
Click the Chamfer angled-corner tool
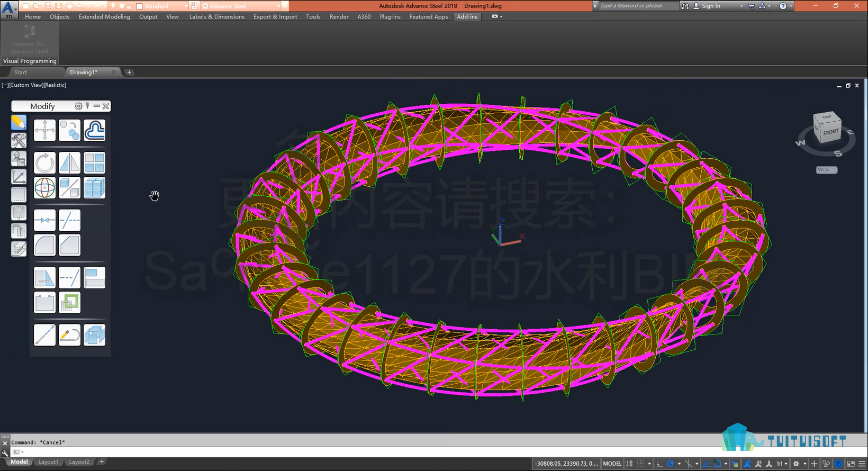coord(69,245)
